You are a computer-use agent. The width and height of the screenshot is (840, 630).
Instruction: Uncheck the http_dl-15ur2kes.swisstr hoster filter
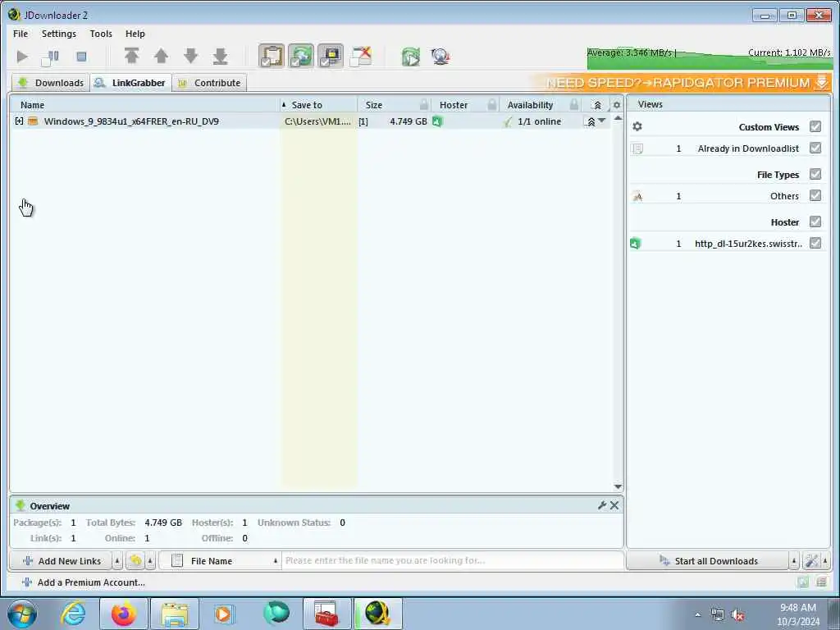(815, 243)
